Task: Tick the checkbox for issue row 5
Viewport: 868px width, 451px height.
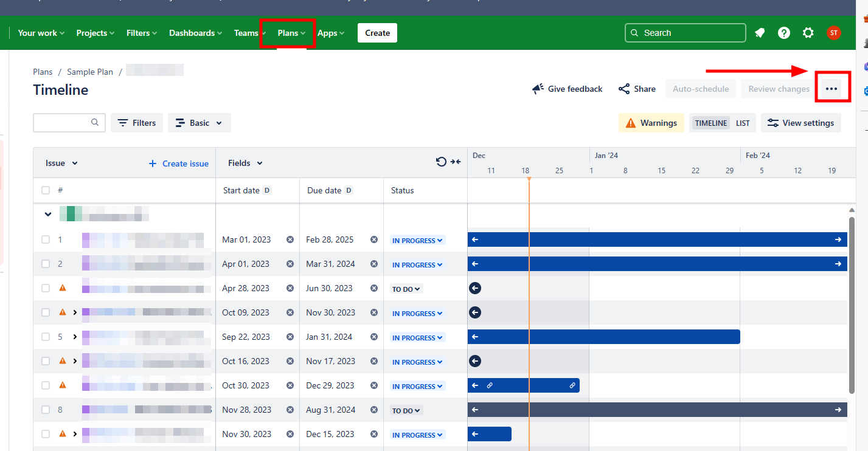Action: point(46,337)
